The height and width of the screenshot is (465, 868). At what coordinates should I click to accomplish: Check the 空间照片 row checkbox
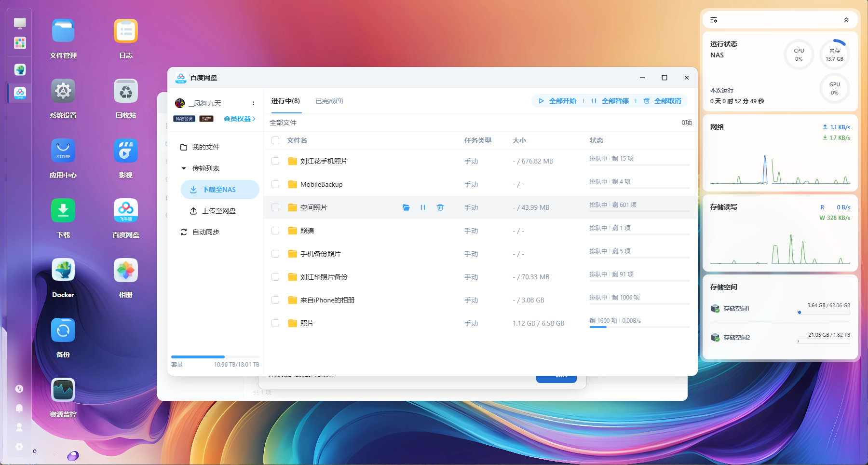click(x=275, y=207)
